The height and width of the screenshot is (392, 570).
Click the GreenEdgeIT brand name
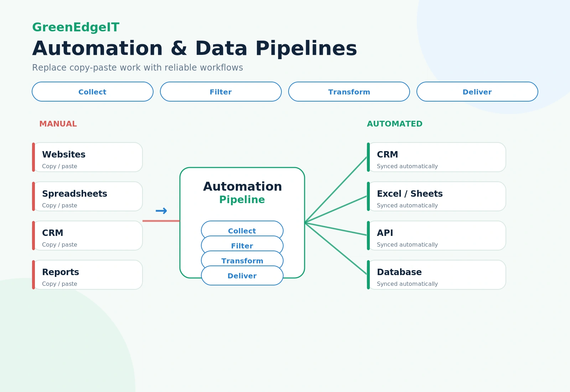[76, 27]
